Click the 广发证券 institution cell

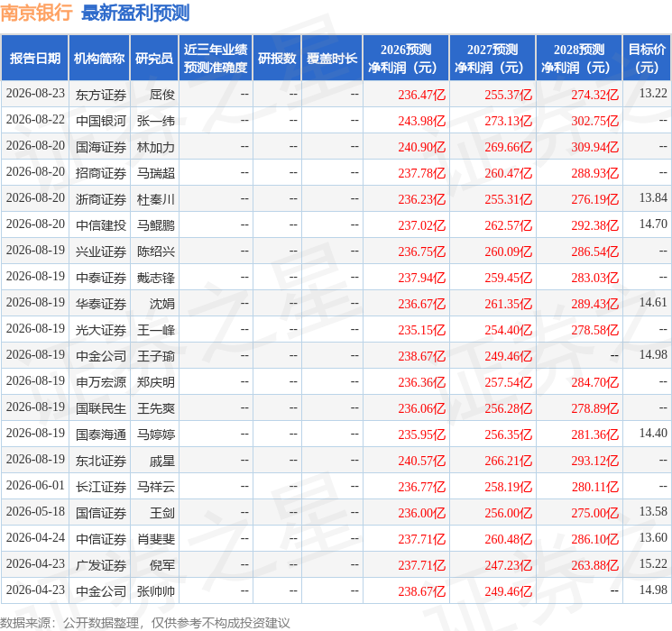click(x=101, y=565)
